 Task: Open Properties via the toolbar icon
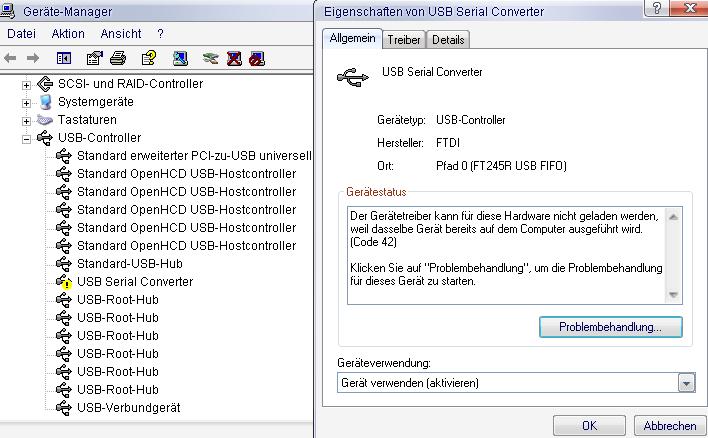(95, 59)
